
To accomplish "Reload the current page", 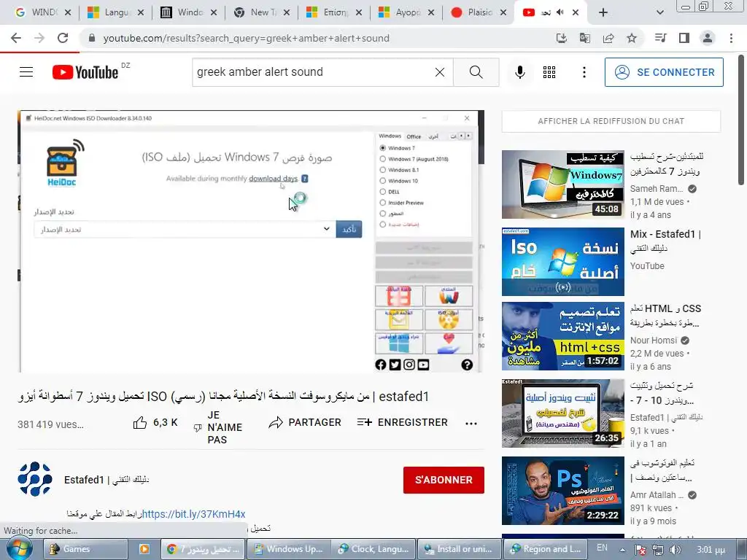I will [x=63, y=38].
